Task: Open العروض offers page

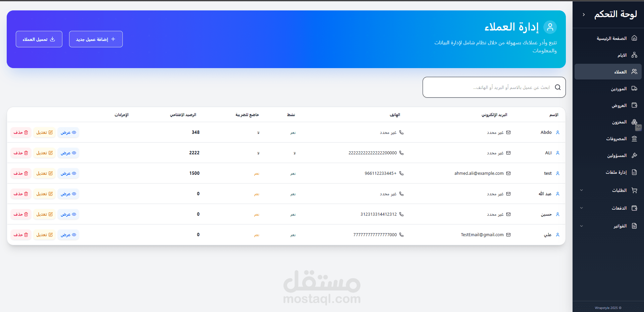Action: (608, 105)
